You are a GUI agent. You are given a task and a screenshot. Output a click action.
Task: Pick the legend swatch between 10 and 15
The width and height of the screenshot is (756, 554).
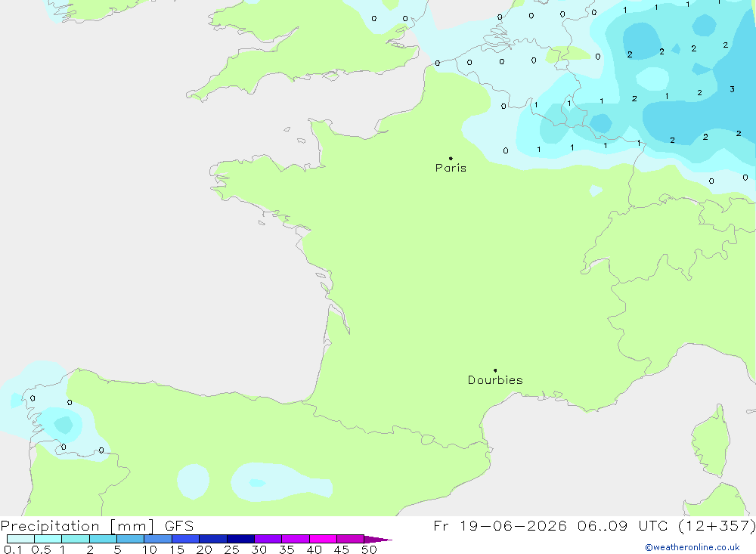tap(158, 539)
